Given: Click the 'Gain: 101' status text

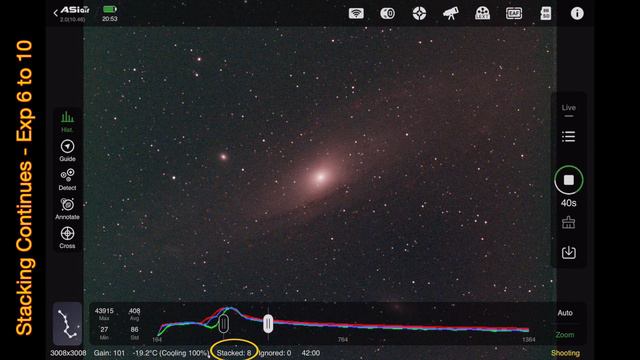Looking at the screenshot, I should tap(109, 353).
